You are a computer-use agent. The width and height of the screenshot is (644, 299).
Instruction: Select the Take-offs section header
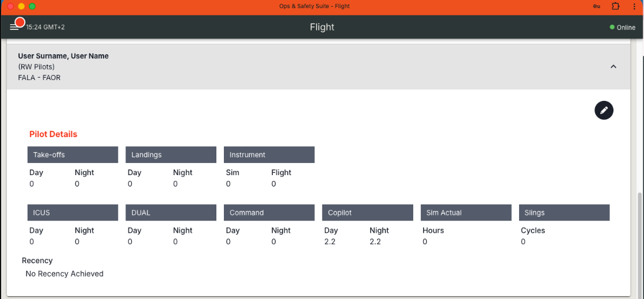73,154
